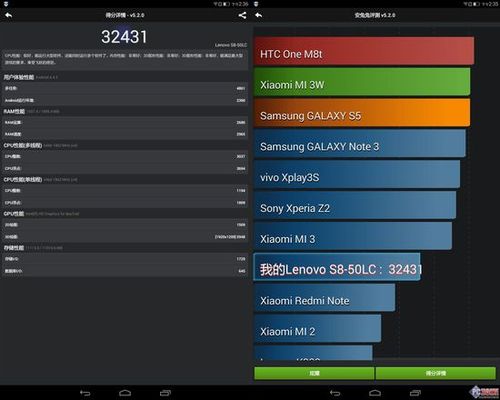Click the score details v5.2.0 title
This screenshot has width=500, height=400.
pyautogui.click(x=125, y=15)
